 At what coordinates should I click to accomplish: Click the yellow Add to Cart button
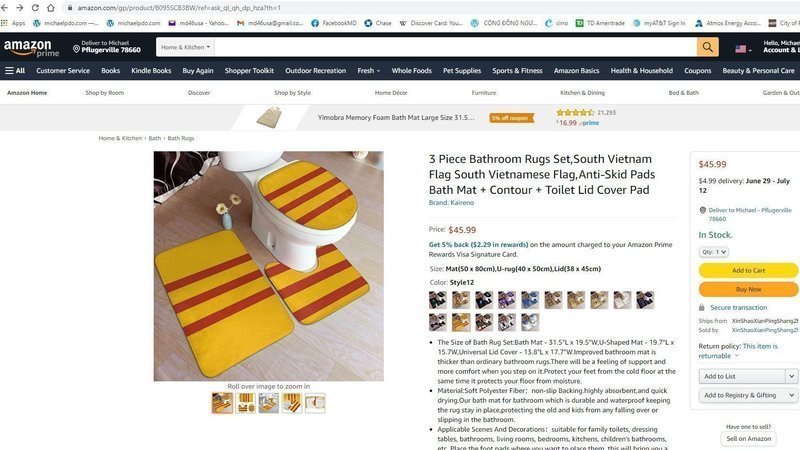click(x=748, y=270)
